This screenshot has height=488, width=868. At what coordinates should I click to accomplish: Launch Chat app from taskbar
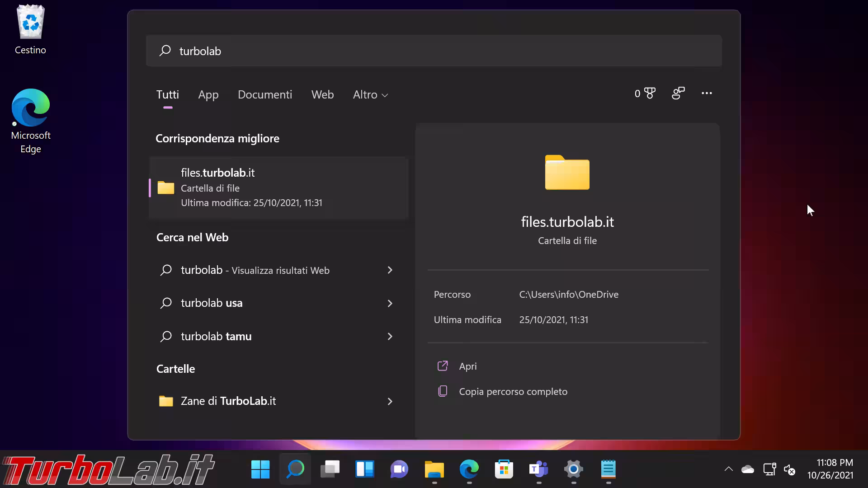pyautogui.click(x=399, y=469)
